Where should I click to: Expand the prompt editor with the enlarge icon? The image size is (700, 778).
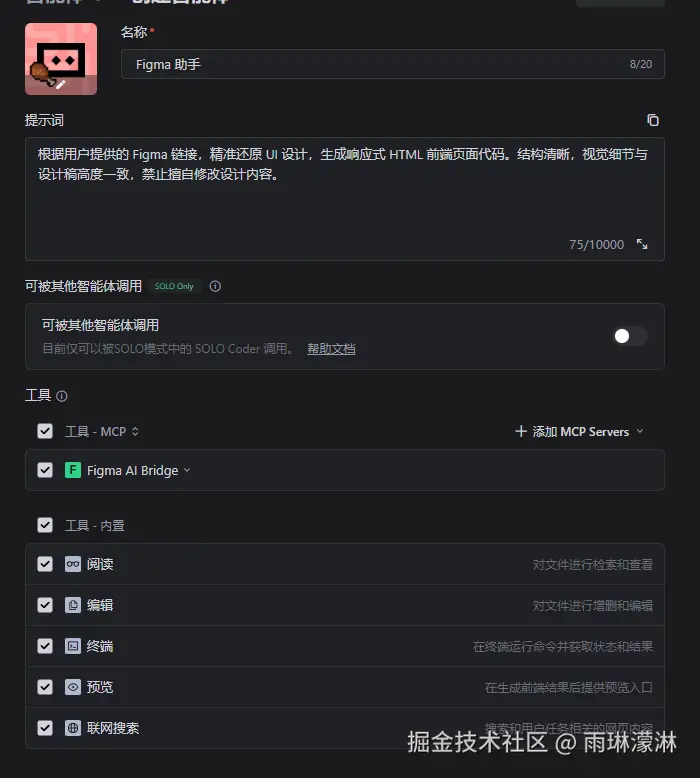pyautogui.click(x=642, y=244)
